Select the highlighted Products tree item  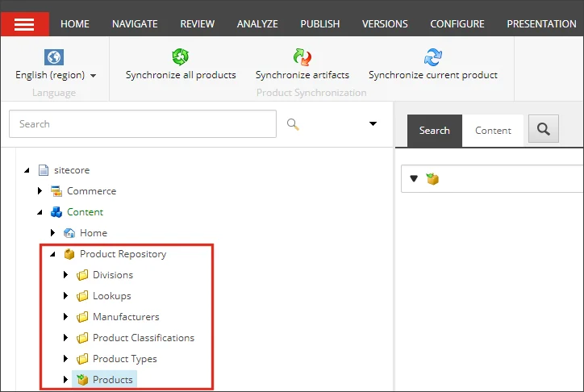click(x=105, y=380)
